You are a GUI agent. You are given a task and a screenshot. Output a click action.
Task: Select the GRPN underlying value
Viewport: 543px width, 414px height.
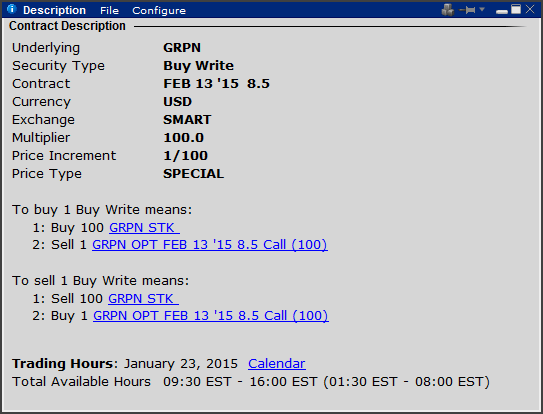(182, 48)
